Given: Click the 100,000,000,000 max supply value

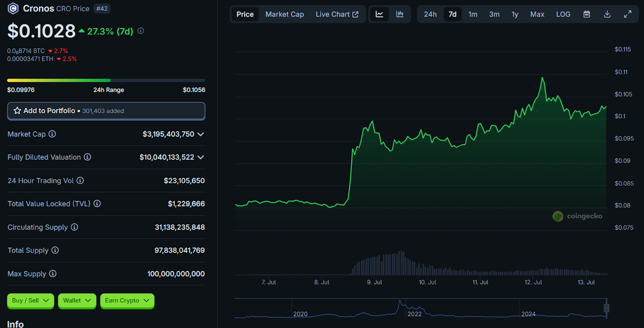Looking at the screenshot, I should coord(176,274).
